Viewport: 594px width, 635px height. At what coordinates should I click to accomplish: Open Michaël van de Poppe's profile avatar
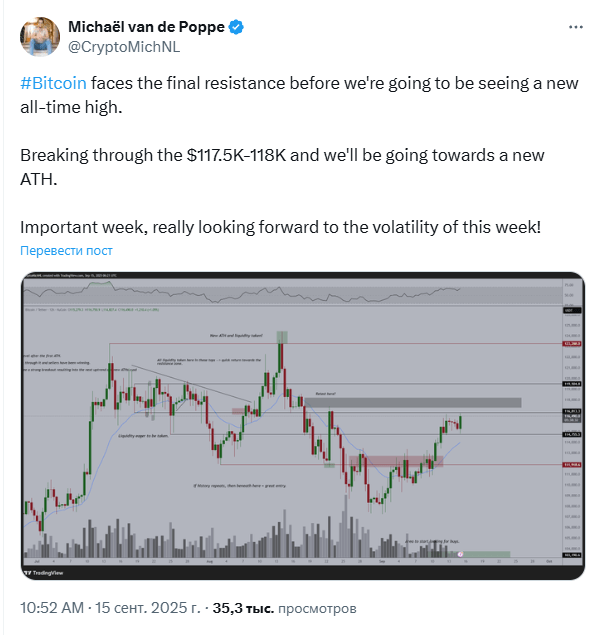pos(40,36)
